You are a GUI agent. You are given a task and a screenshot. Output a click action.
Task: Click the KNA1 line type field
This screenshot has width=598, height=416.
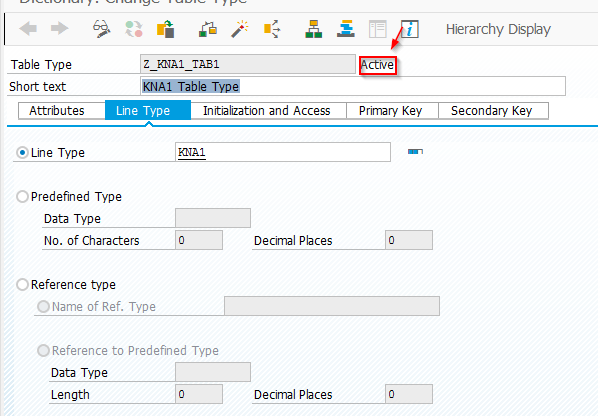pos(283,152)
